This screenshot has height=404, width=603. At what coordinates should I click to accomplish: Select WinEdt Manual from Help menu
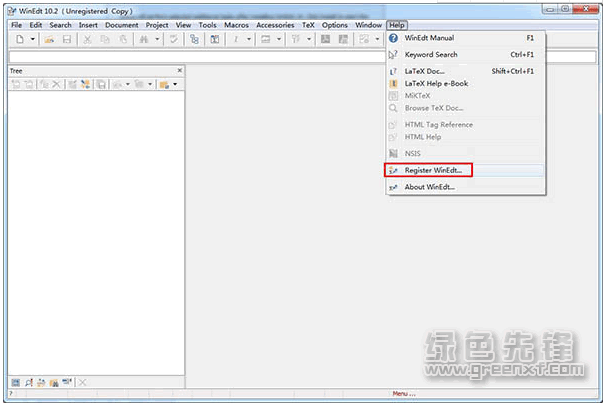(x=466, y=38)
